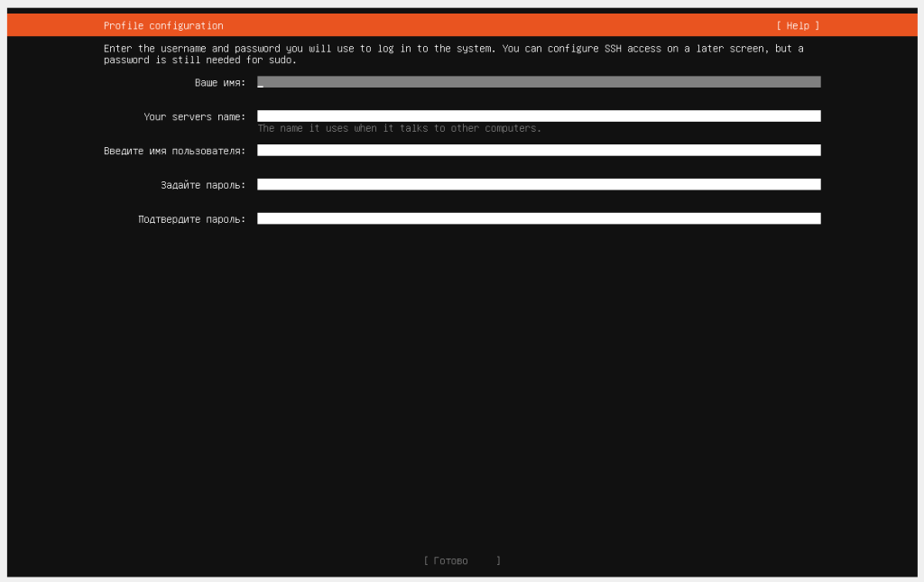
Task: Activate the Подтвердите пароль input field
Action: (x=539, y=219)
